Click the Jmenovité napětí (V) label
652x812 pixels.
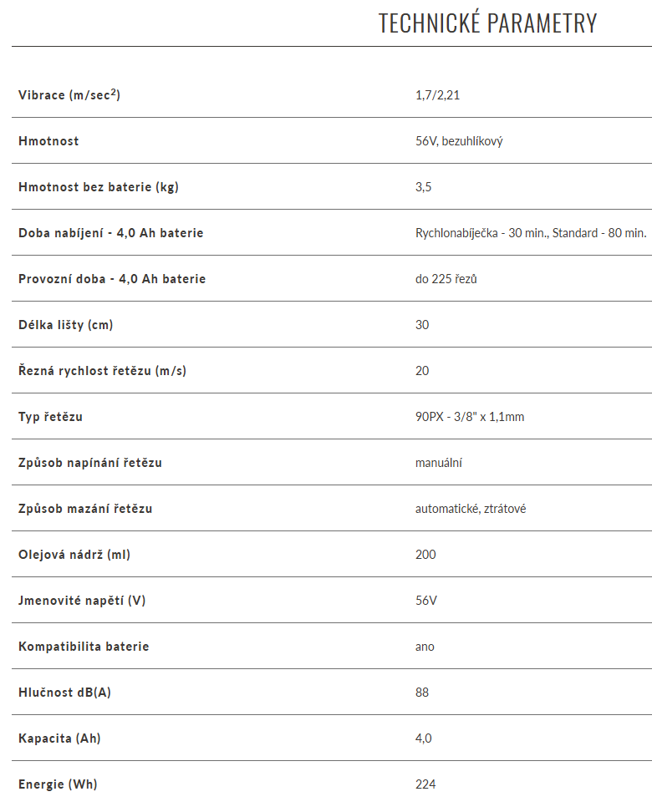pos(83,601)
